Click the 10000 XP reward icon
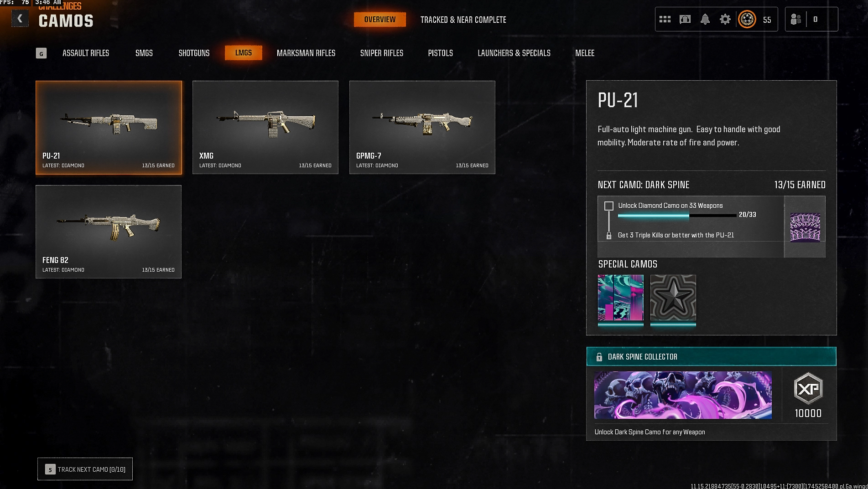The image size is (868, 489). 808,389
